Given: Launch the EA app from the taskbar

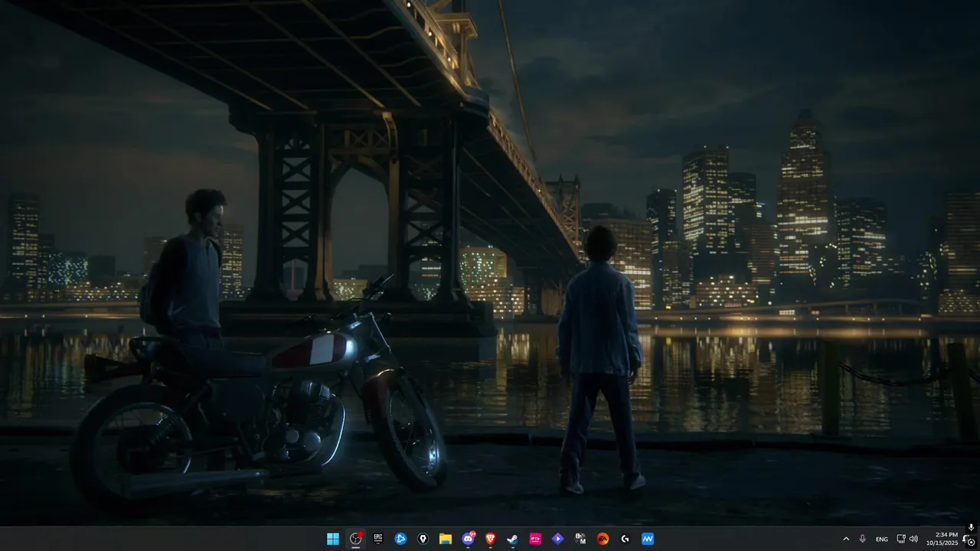Looking at the screenshot, I should click(603, 539).
